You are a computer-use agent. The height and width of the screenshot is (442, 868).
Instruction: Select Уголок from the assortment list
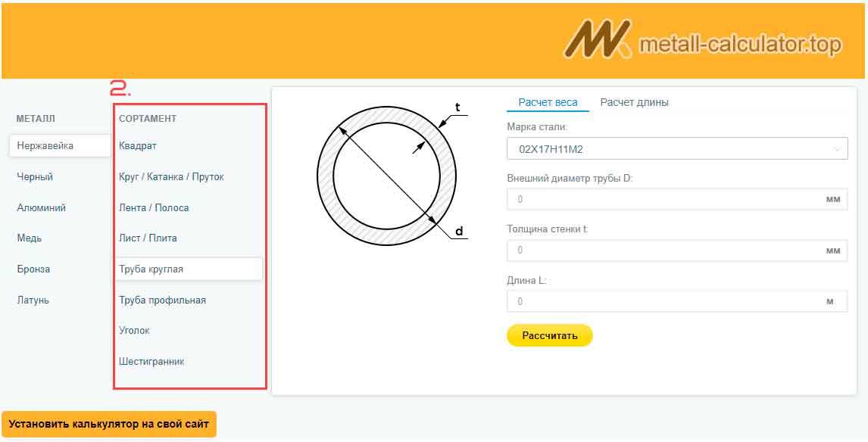click(x=134, y=331)
